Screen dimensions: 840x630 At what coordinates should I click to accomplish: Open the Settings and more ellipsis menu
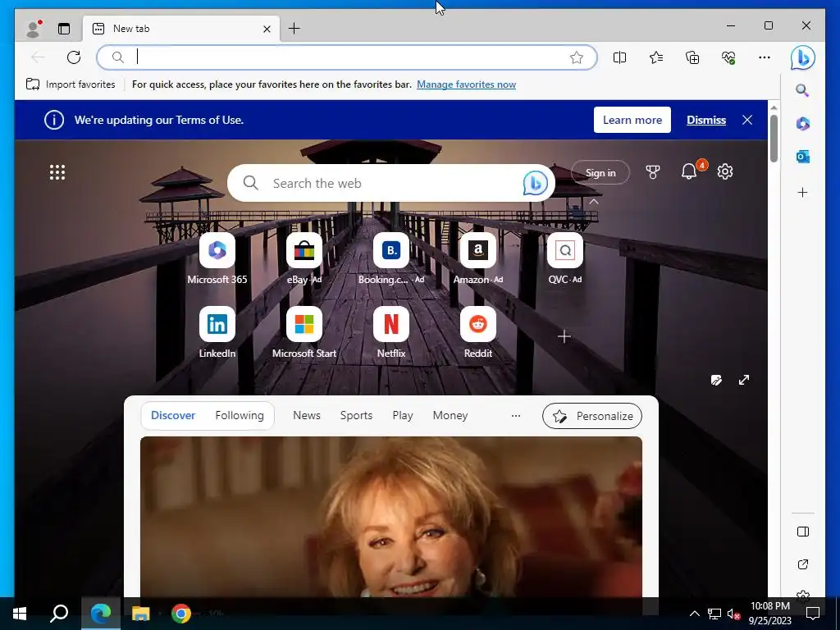pos(765,57)
